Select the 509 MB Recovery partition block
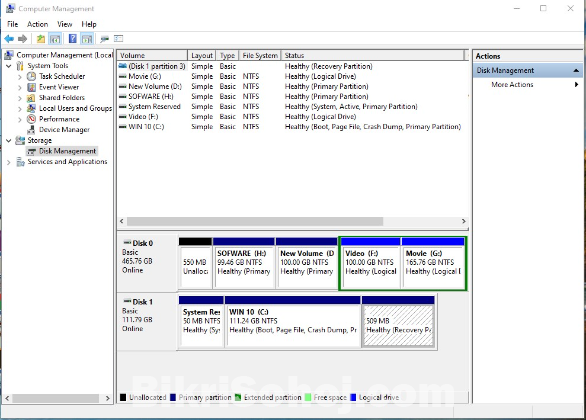The width and height of the screenshot is (586, 420). (x=398, y=321)
